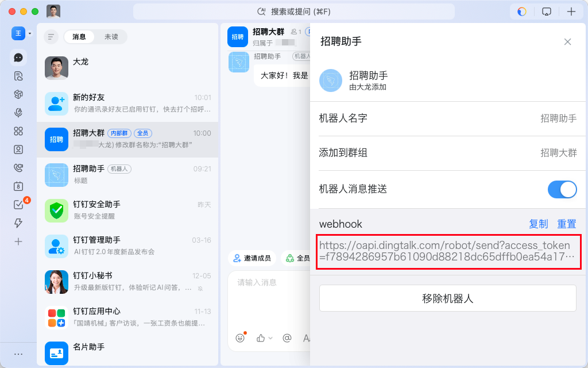Click the user profile avatar in title bar
Viewport: 588px width, 368px height.
(53, 11)
